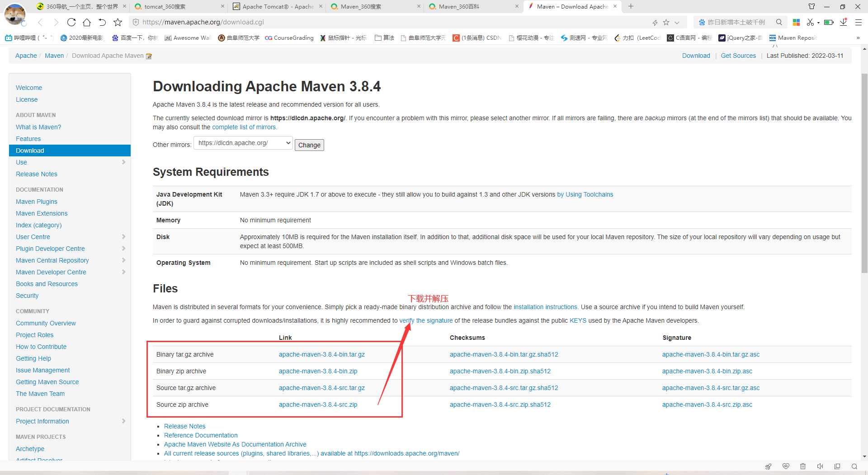Viewport: 868px width, 475px height.
Task: Click the bookmarks overflow chevron
Action: click(858, 38)
